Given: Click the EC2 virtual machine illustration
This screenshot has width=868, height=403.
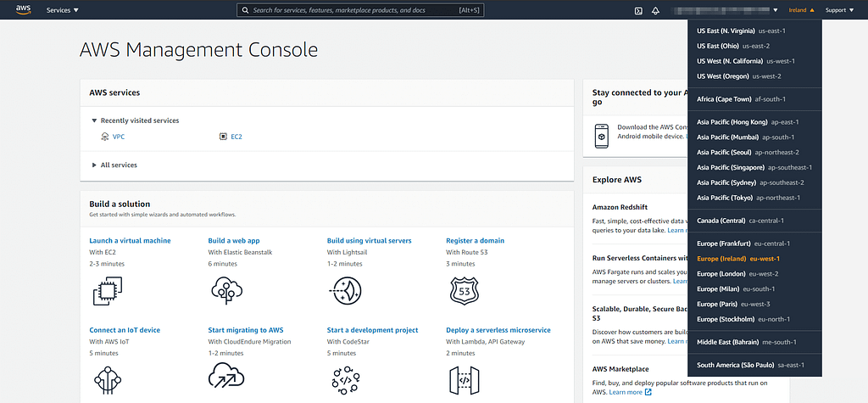Looking at the screenshot, I should [108, 290].
